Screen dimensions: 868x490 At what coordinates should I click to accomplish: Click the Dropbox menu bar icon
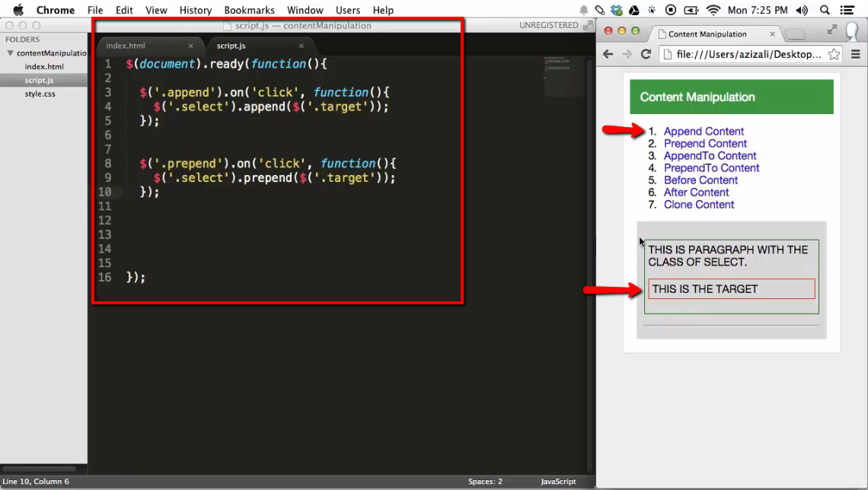pos(616,10)
